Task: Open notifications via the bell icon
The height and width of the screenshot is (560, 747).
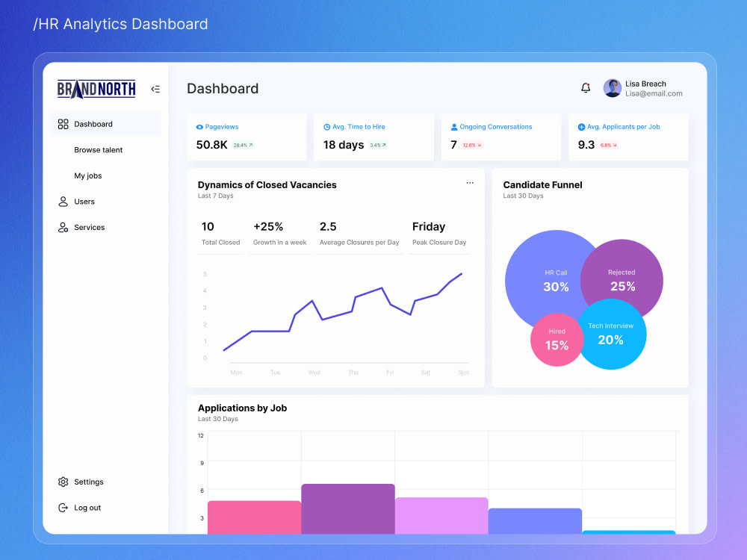Action: [x=586, y=88]
